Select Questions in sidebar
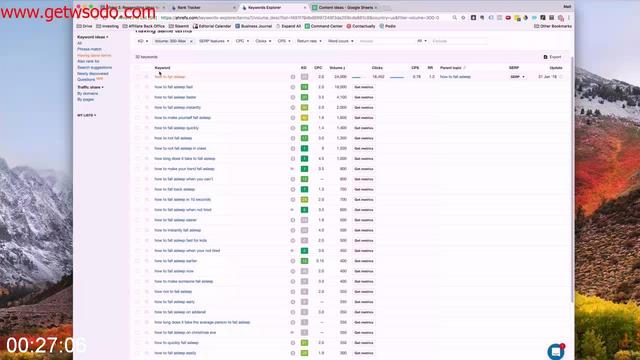This screenshot has width=640, height=360. coord(86,80)
